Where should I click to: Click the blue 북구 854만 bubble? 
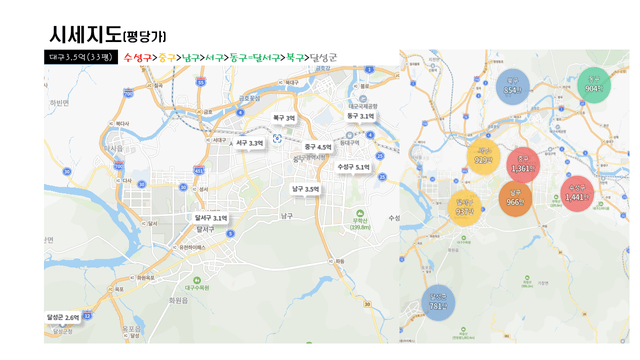[x=513, y=87]
